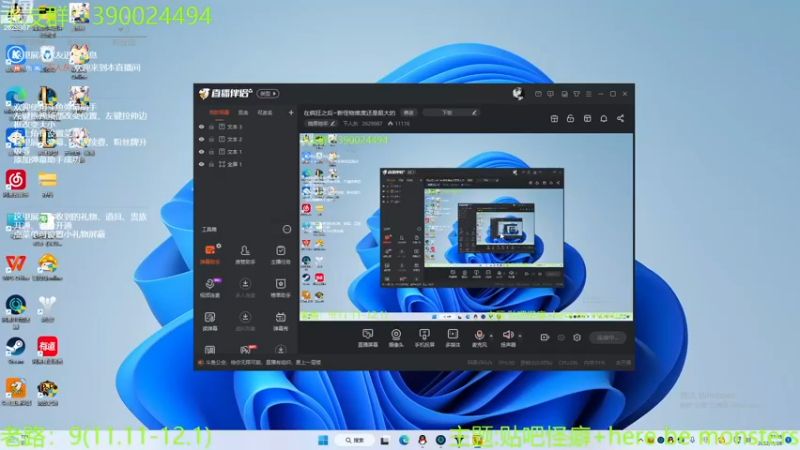Viewport: 800px width, 450px height.
Task: Switch to the third scene tab
Action: pos(264,112)
